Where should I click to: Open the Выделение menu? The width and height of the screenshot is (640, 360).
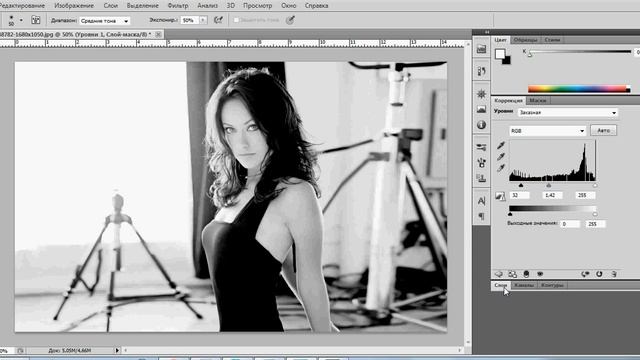pyautogui.click(x=142, y=6)
